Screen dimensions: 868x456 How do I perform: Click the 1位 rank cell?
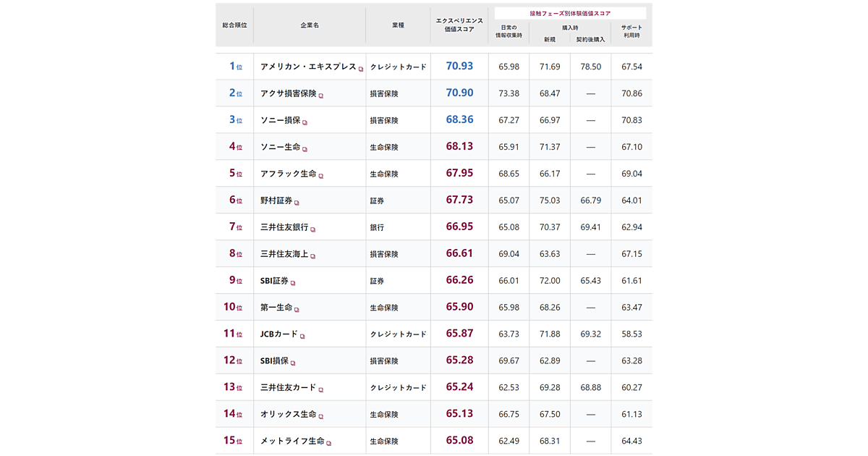click(x=235, y=66)
